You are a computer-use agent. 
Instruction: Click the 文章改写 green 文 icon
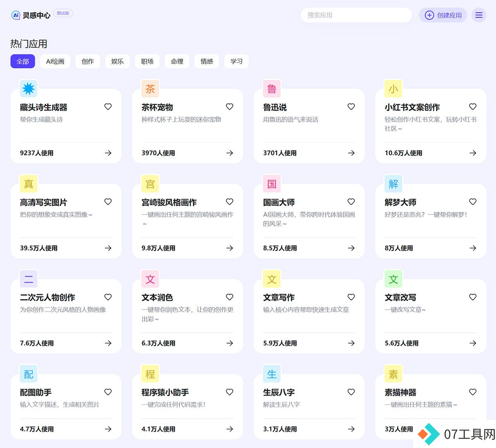coord(393,279)
